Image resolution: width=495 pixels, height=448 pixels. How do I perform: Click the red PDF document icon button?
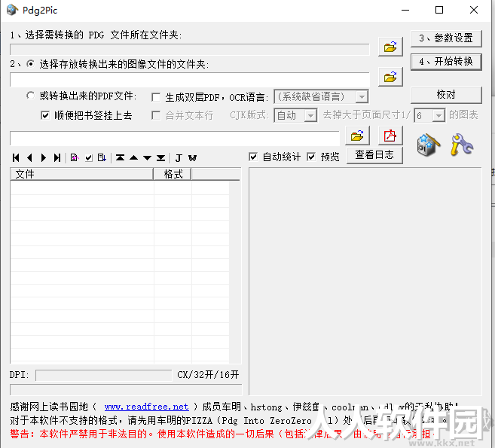point(390,136)
